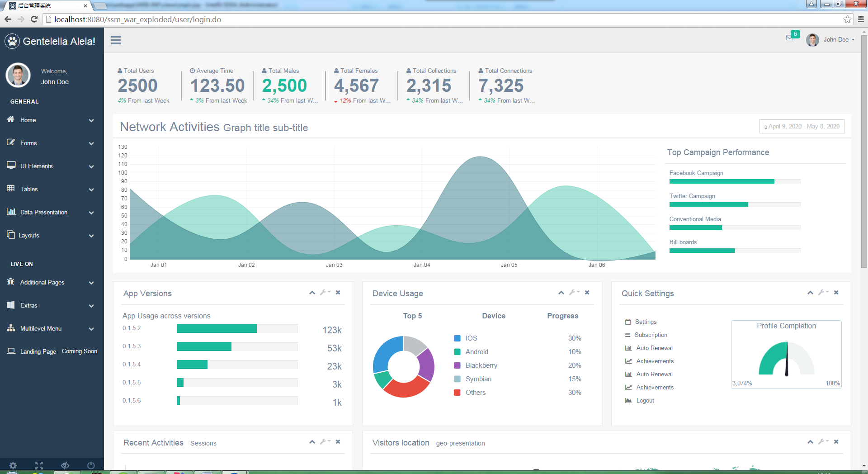The height and width of the screenshot is (474, 868).
Task: Click the fullscreen icon in sidebar footer
Action: click(39, 465)
